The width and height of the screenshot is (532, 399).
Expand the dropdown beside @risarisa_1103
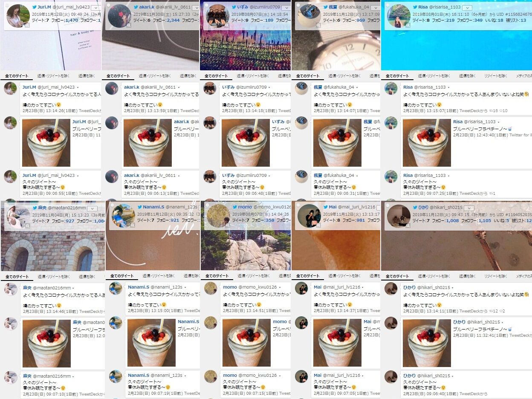point(467,8)
